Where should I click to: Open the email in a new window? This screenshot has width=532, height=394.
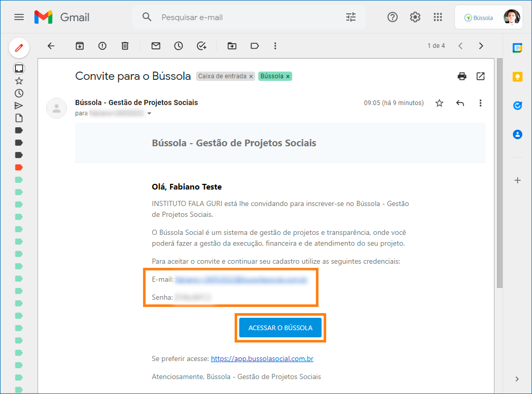point(481,76)
